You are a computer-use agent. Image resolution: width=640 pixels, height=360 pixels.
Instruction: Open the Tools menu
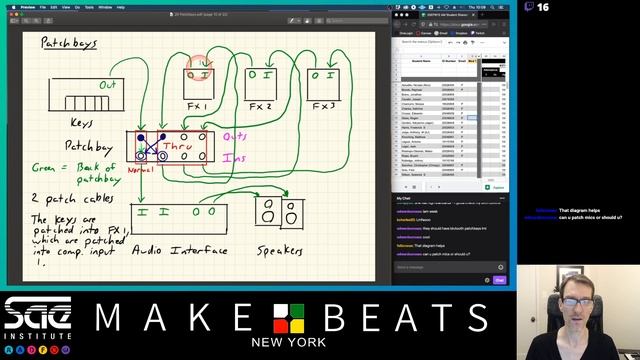pyautogui.click(x=89, y=7)
